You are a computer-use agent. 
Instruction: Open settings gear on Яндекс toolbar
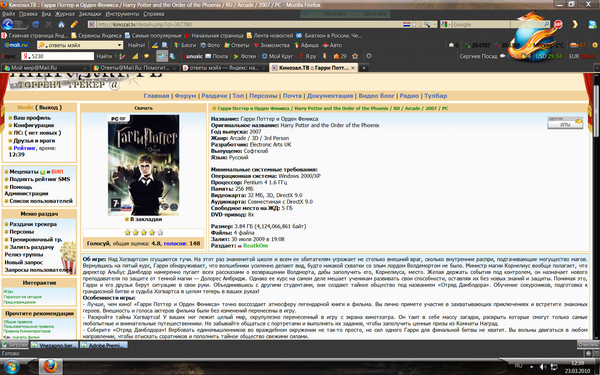pyautogui.click(x=368, y=56)
